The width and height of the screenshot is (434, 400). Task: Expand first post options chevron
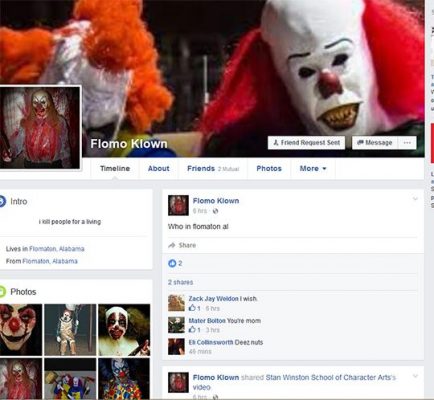pyautogui.click(x=415, y=199)
